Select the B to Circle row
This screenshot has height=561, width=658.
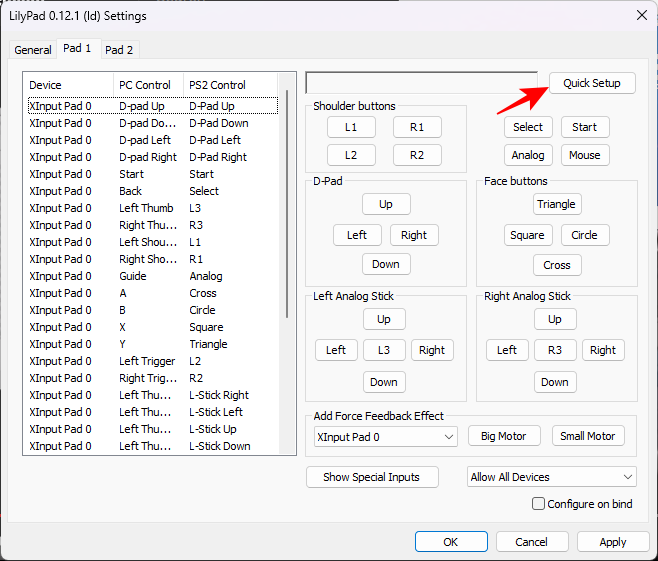tap(153, 310)
